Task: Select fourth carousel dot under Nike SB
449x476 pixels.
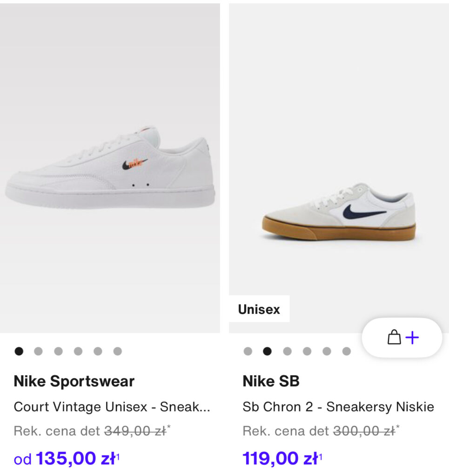Action: click(307, 351)
